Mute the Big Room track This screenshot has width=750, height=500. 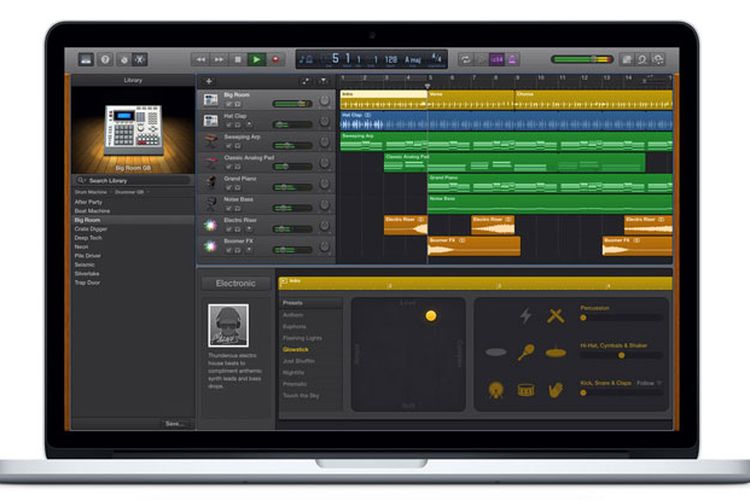point(228,104)
